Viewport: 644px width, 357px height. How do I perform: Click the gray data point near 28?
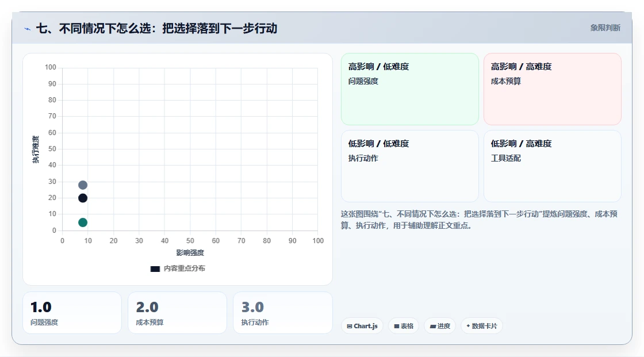(83, 185)
